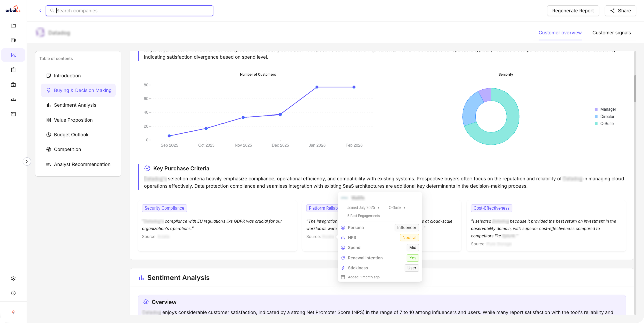The image size is (644, 323).
Task: Click the Mid spend badge
Action: pos(413,248)
